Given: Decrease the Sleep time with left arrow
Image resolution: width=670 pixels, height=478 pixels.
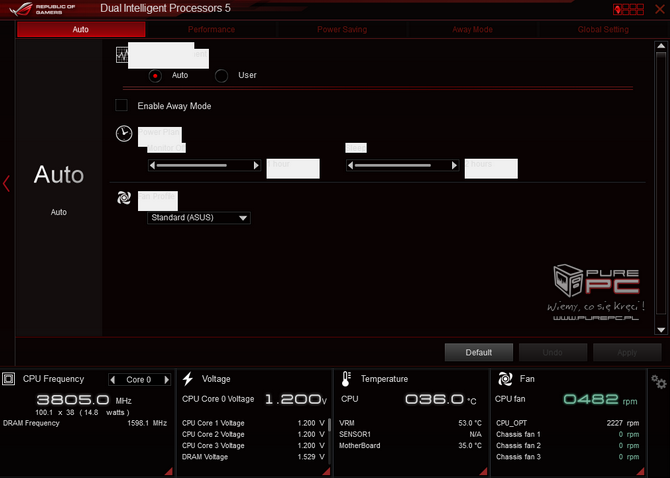Looking at the screenshot, I should coord(351,165).
